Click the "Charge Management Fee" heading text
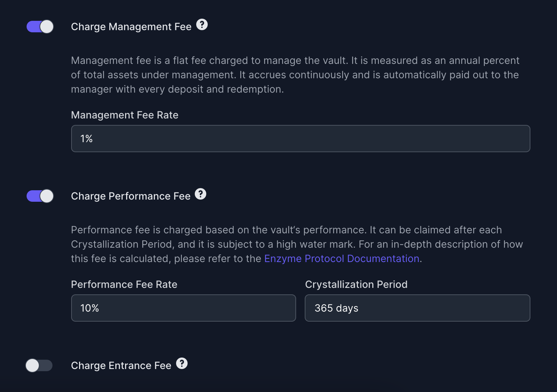The image size is (557, 392). (x=131, y=27)
